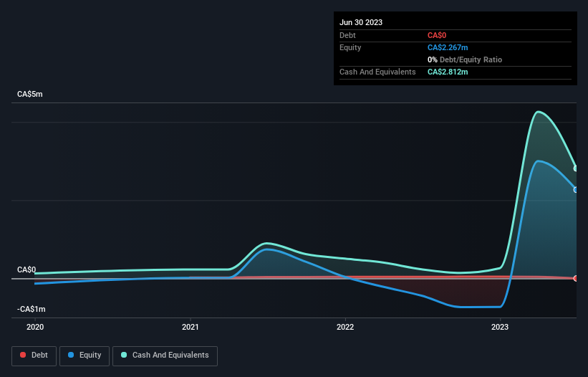This screenshot has height=377, width=588.
Task: Click the red CA$0 debt value
Action: pyautogui.click(x=437, y=35)
